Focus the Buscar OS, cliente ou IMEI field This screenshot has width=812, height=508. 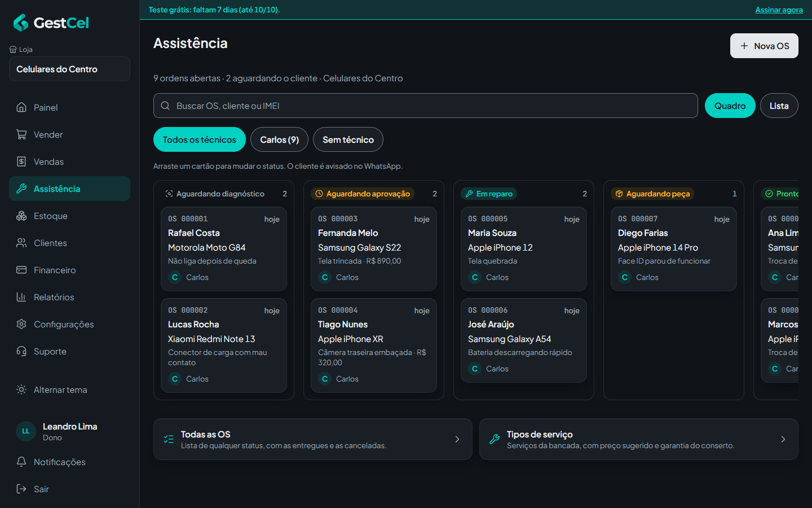pos(426,106)
